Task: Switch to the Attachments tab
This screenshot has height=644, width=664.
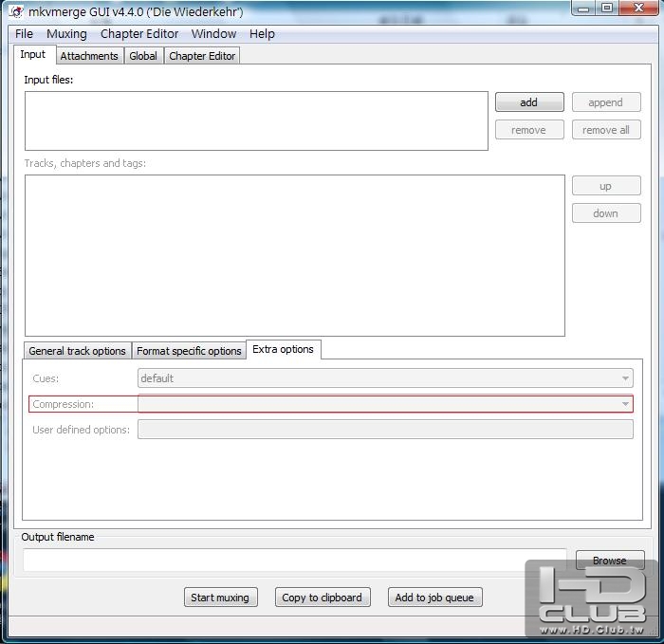Action: click(89, 56)
